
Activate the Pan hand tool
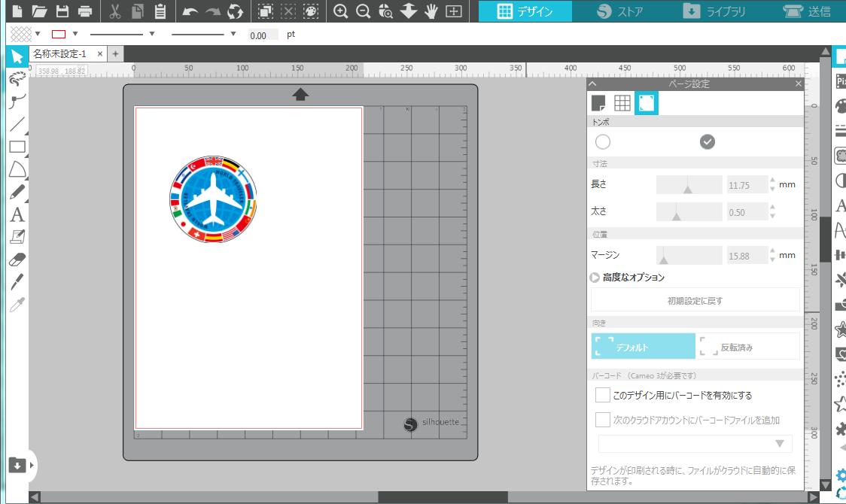pyautogui.click(x=431, y=11)
